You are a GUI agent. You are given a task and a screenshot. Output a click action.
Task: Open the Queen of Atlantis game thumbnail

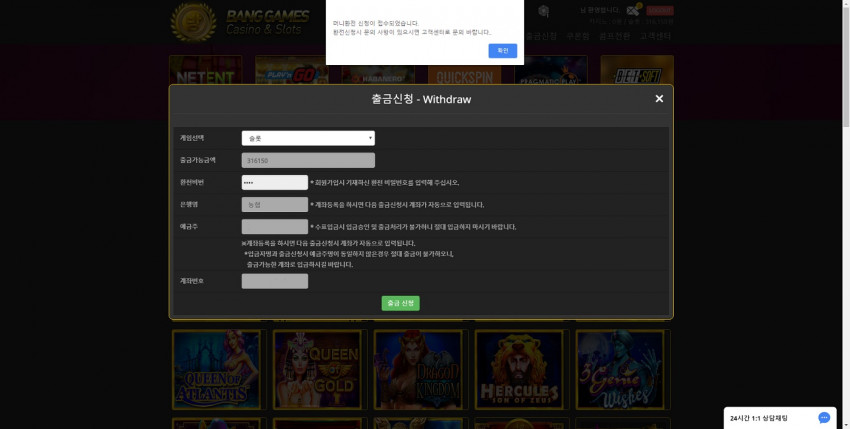[x=216, y=369]
